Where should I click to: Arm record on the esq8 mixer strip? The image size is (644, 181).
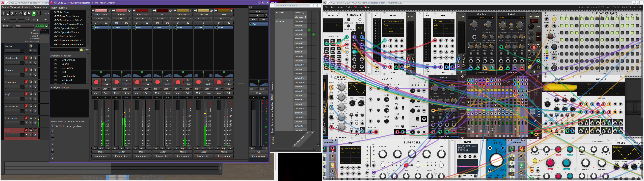pos(157,82)
